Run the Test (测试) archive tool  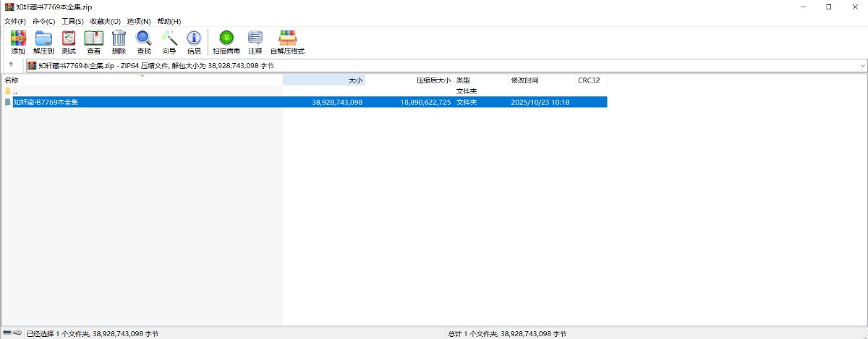point(69,42)
